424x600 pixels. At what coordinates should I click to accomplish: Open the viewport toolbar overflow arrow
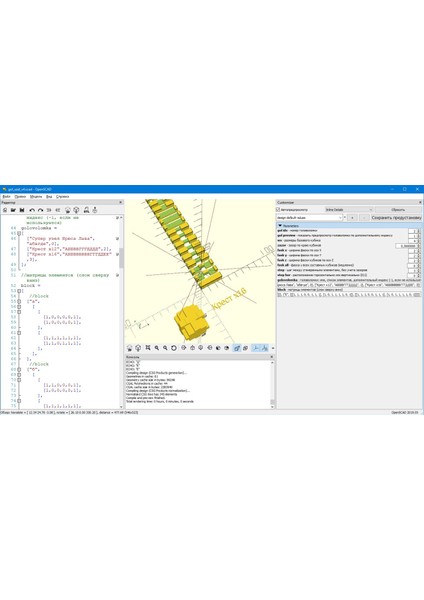coord(273,348)
